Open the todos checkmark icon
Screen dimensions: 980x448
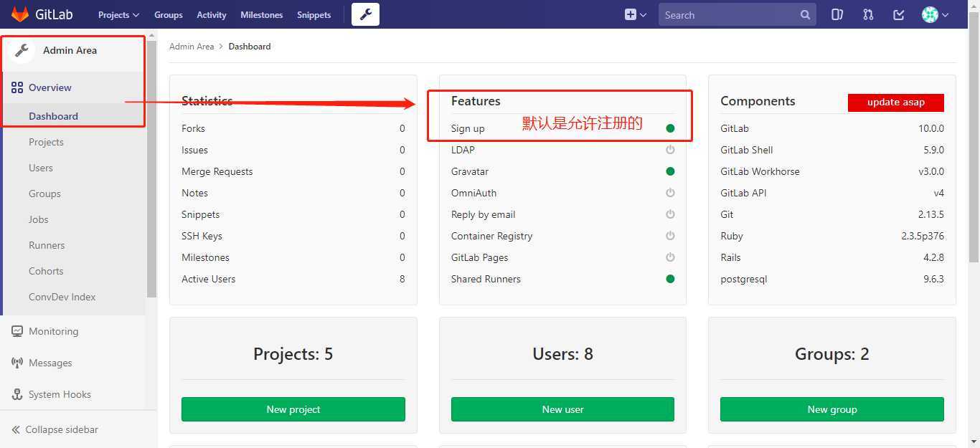click(x=899, y=14)
